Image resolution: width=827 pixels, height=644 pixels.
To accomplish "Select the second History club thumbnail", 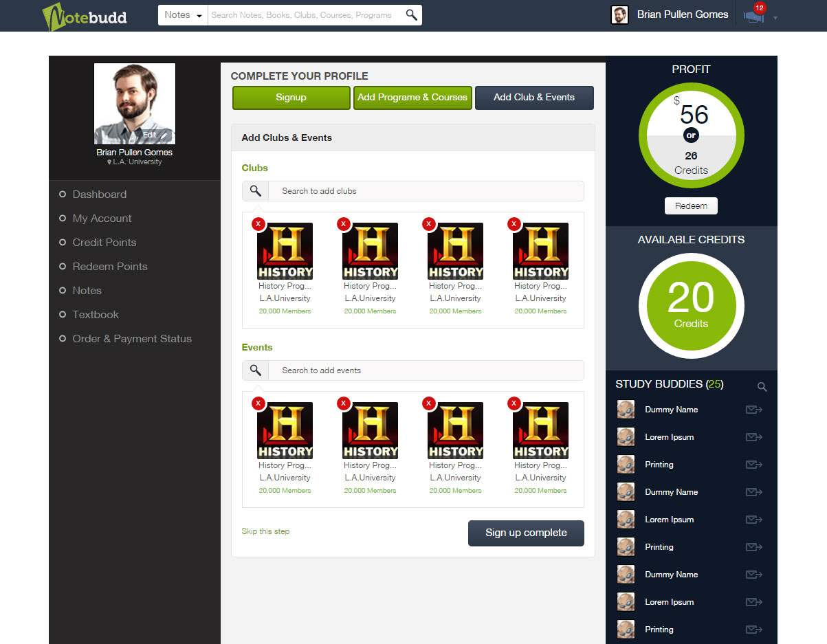I will (370, 252).
